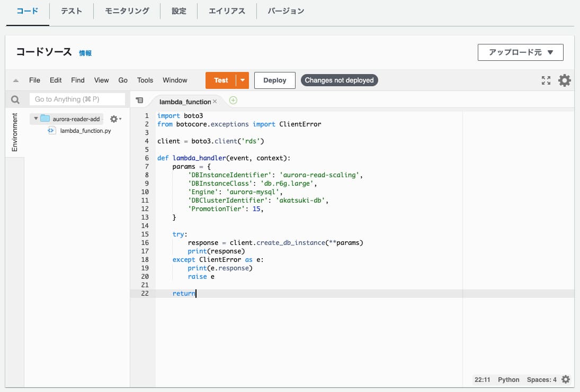Collapse the aurora-reader-add folder tree
This screenshot has width=580, height=392.
coord(35,118)
